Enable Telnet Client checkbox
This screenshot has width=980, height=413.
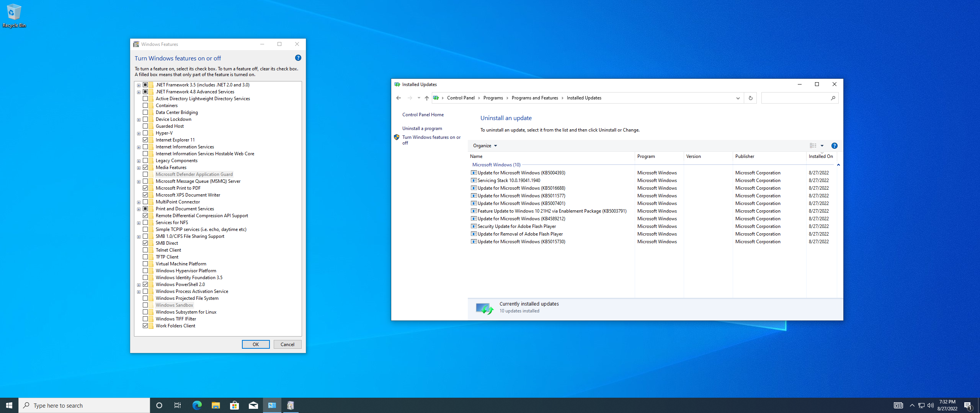(x=145, y=250)
